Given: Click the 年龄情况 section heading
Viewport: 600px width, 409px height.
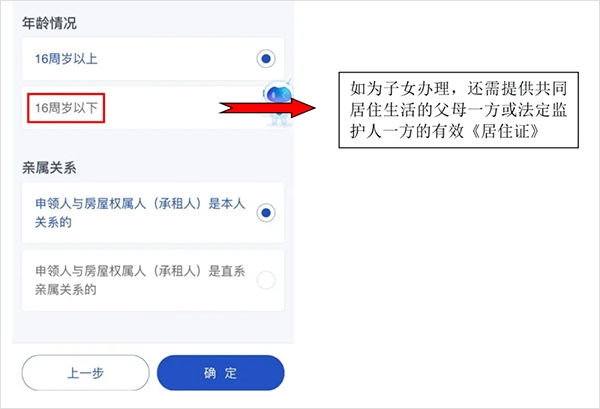Looking at the screenshot, I should click(49, 23).
